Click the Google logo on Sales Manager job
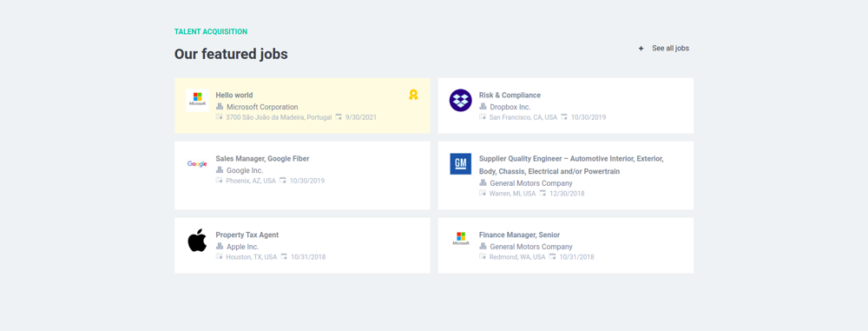868x331 pixels. tap(197, 164)
